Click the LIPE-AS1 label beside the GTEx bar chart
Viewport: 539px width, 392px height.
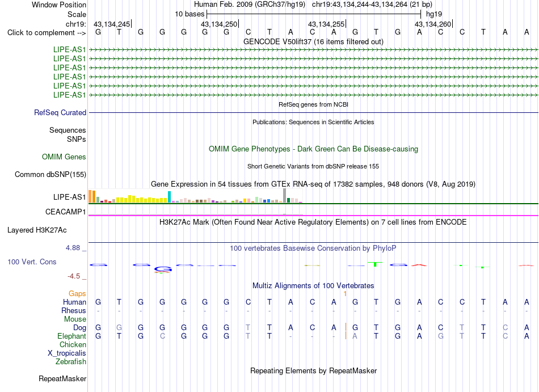[x=69, y=197]
